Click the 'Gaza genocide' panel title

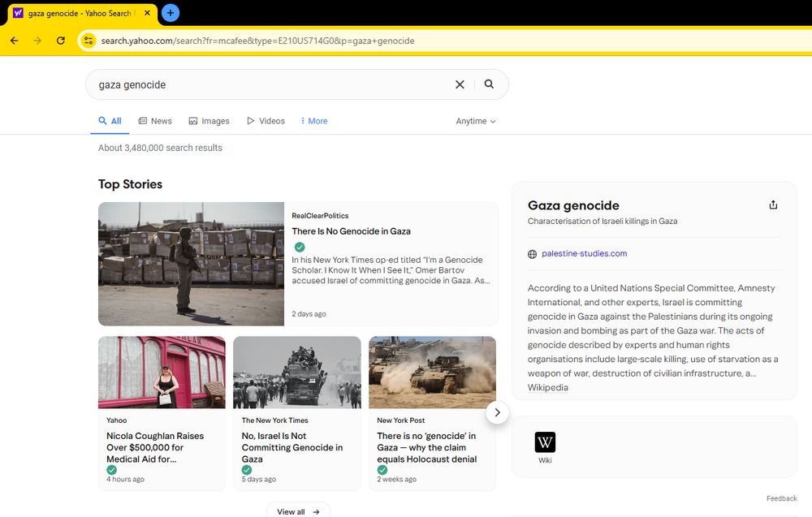(x=573, y=205)
